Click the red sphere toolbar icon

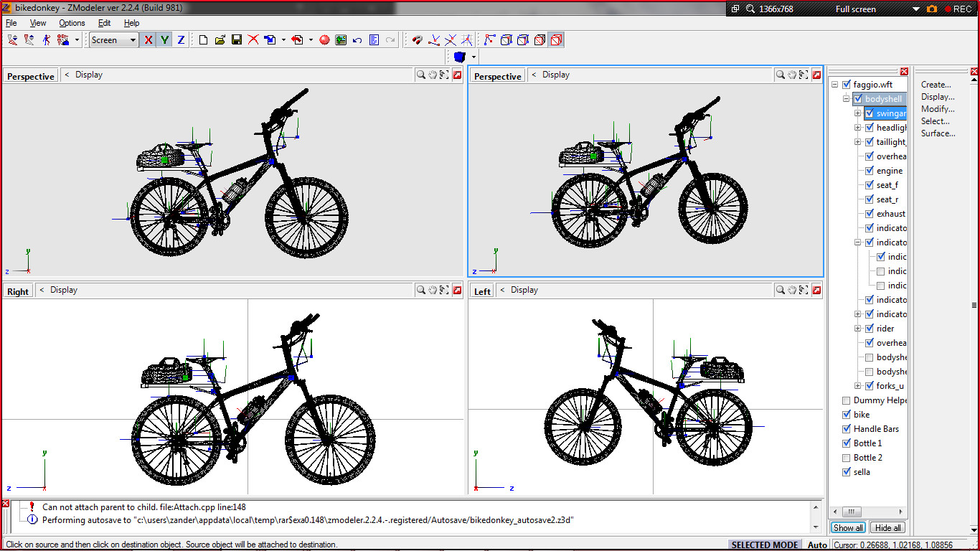(x=324, y=40)
